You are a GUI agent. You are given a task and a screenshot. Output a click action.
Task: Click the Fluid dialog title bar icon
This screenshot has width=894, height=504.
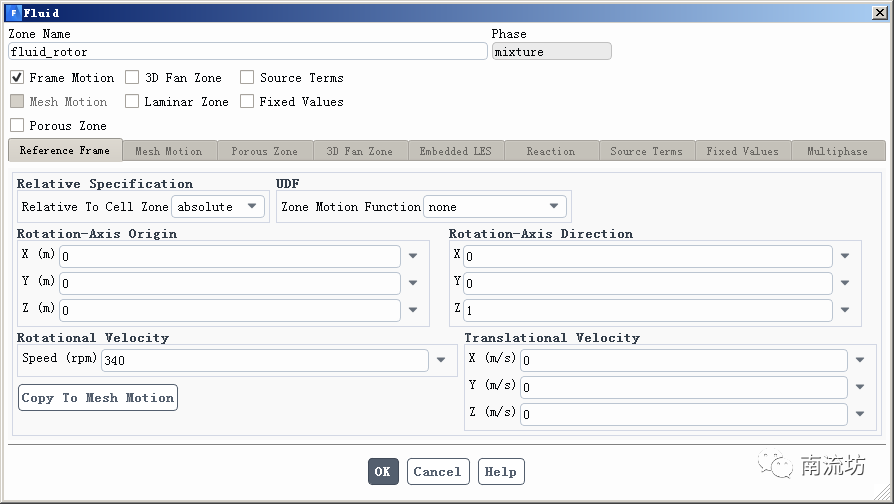[x=14, y=13]
